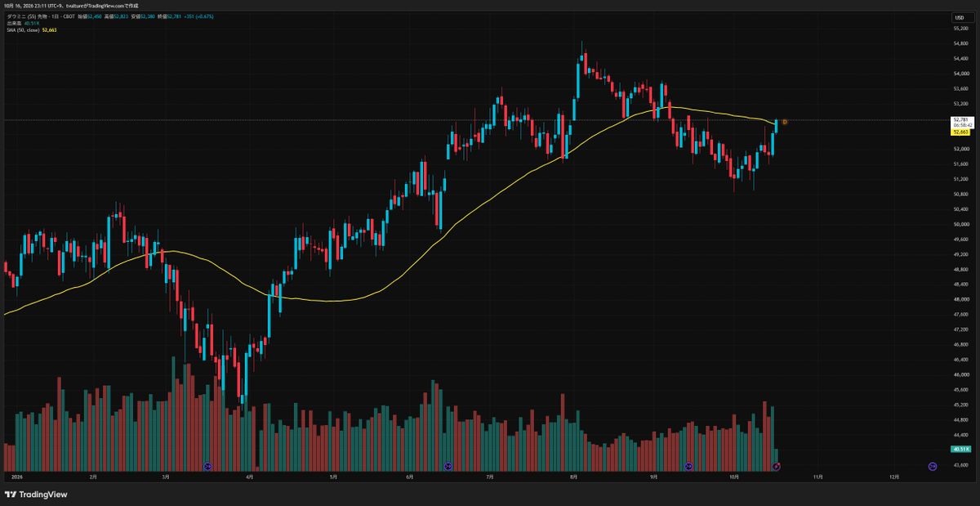The width and height of the screenshot is (980, 506).
Task: Click the 52,781 current price label on axis
Action: [x=960, y=119]
